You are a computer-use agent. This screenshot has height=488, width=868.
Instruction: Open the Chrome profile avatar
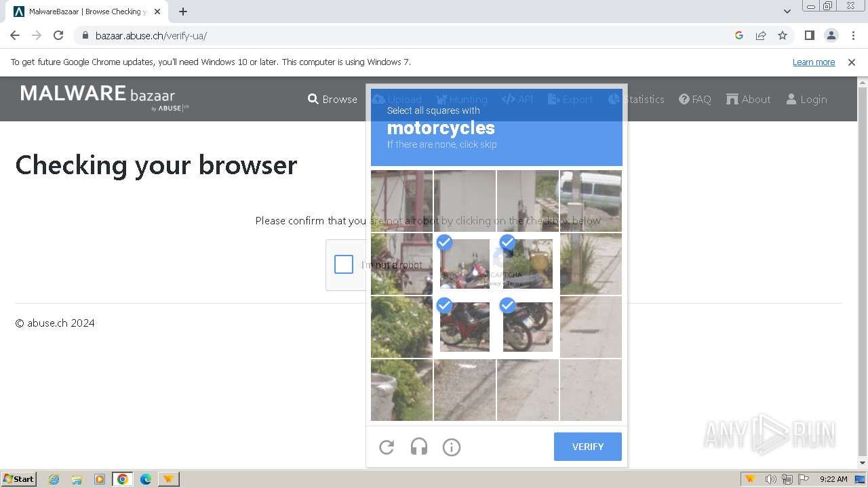[831, 35]
